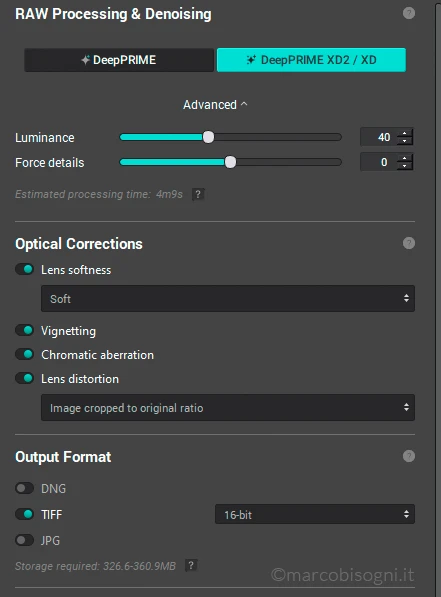Enable DNG output format
This screenshot has height=597, width=441.
coord(24,488)
